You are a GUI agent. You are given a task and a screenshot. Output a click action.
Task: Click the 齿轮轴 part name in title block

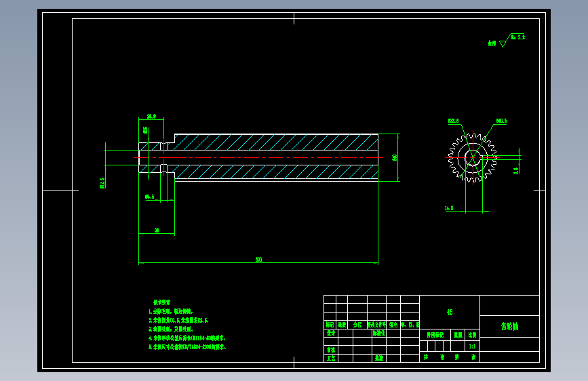tap(509, 327)
